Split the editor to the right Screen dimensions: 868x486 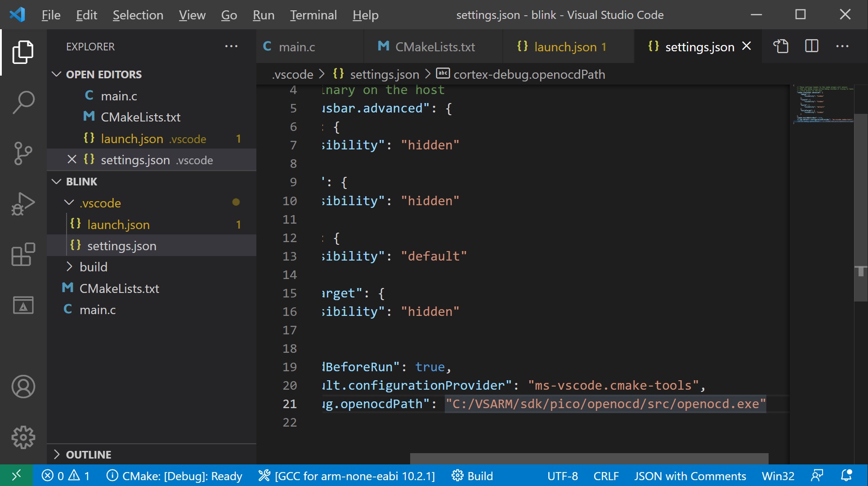pos(811,46)
